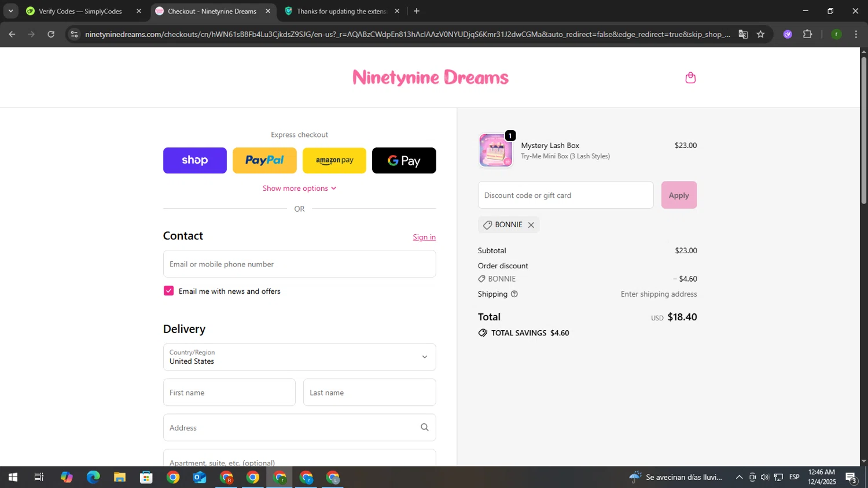Open the weather widget on taskbar

676,478
